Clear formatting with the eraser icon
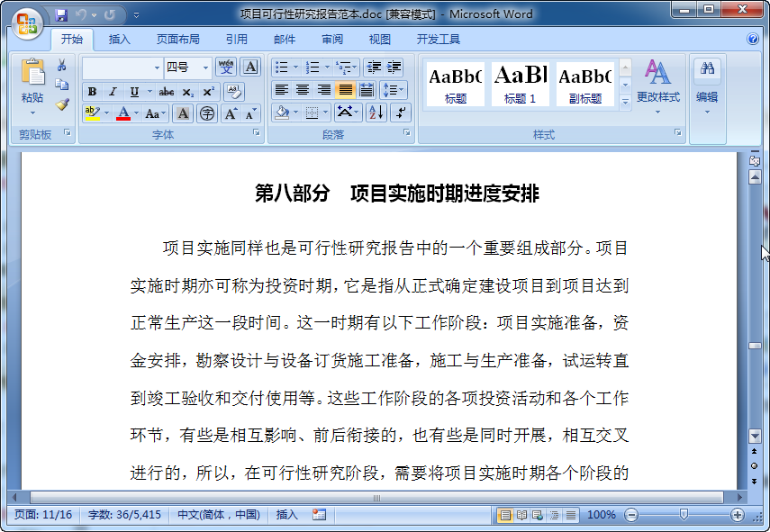770x532 pixels. 234,92
